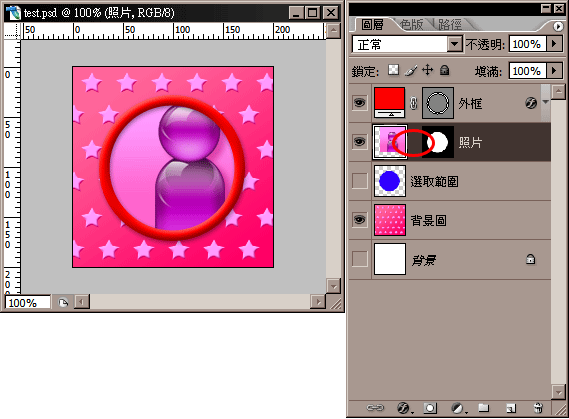The height and width of the screenshot is (419, 569).
Task: Click the layers panel scroll up arrow
Action: (558, 92)
